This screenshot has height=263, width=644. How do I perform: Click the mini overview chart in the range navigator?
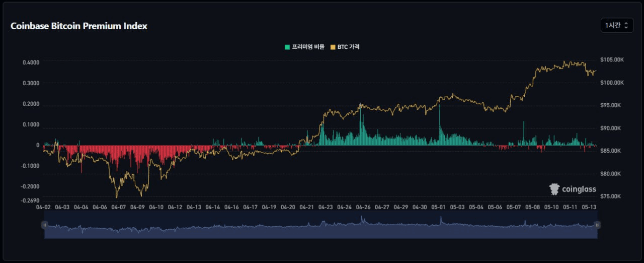[321, 225]
